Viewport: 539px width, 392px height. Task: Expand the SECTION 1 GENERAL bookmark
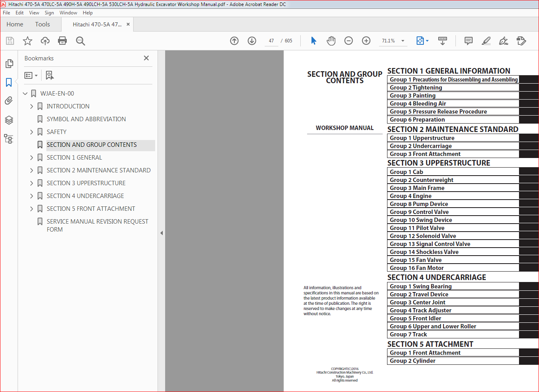click(x=32, y=158)
